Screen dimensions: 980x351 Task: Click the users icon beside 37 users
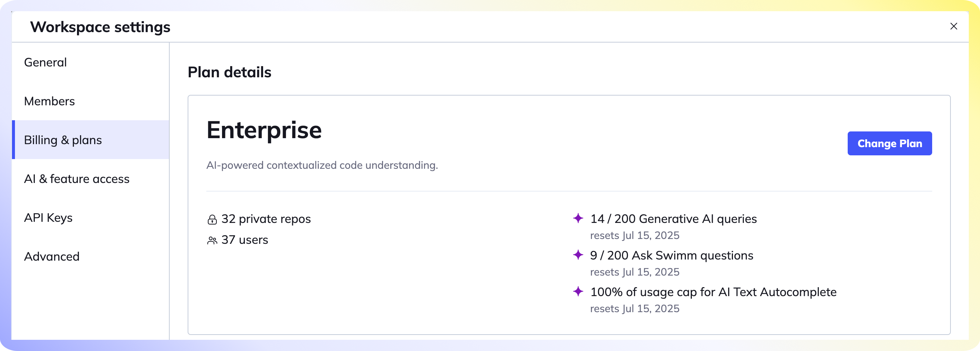[212, 240]
